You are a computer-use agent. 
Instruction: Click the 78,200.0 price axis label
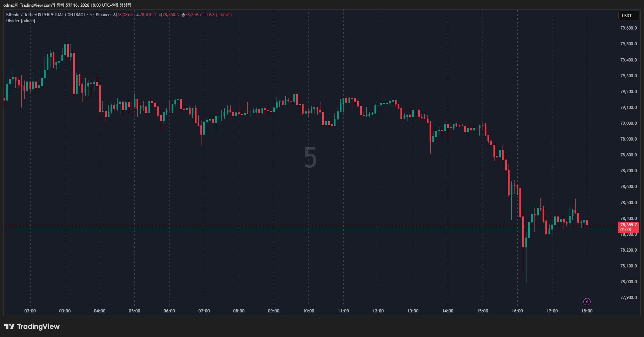pyautogui.click(x=629, y=250)
